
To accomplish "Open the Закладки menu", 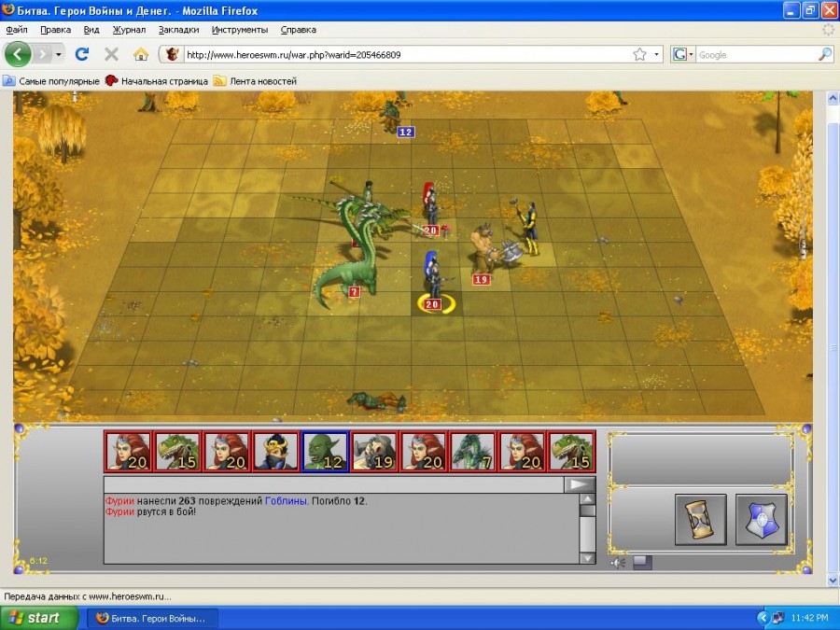I will click(178, 30).
